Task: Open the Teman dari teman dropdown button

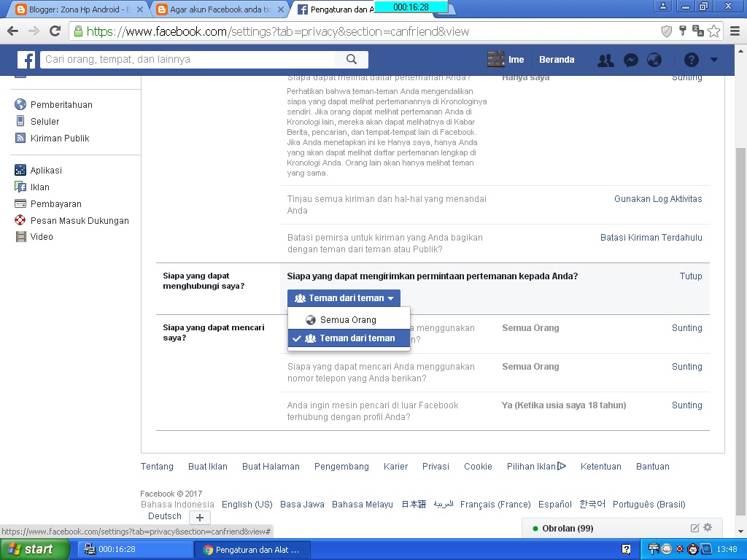Action: coord(344,298)
